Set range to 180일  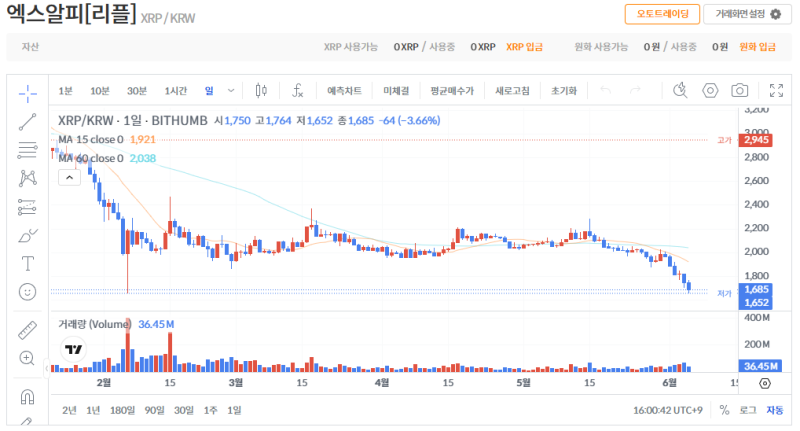(x=122, y=410)
